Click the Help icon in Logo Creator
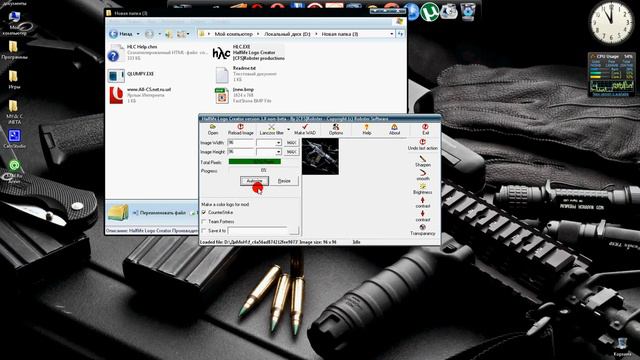This screenshot has width=640, height=360. 367,129
